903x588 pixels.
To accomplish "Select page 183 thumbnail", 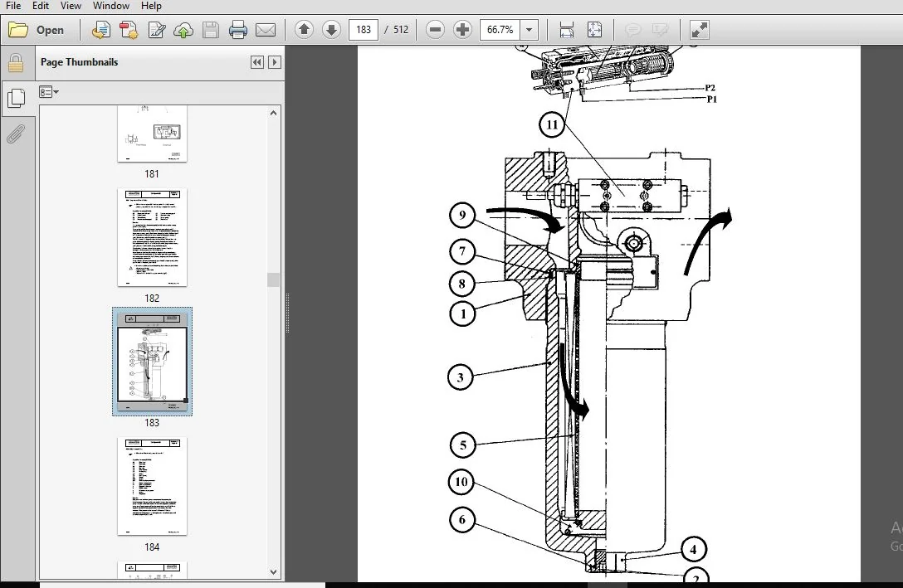I will [x=152, y=361].
